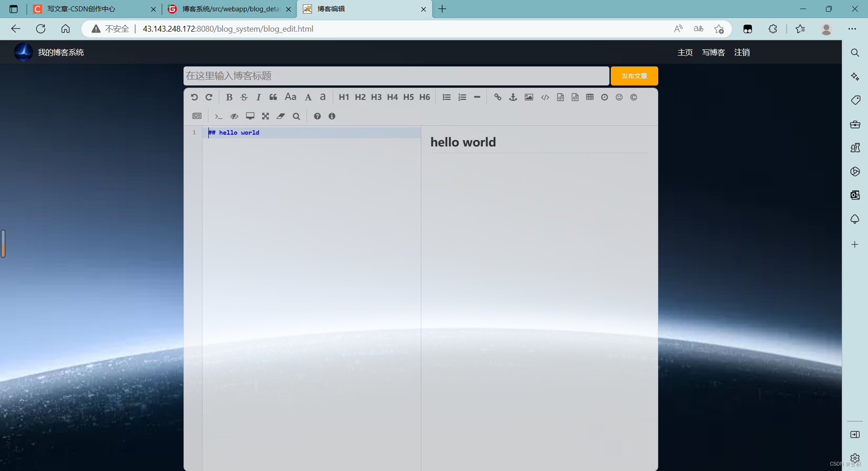Insert a link with the chain icon
The image size is (868, 471).
coord(498,97)
